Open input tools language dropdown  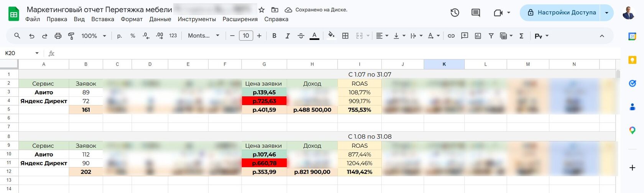(x=542, y=36)
